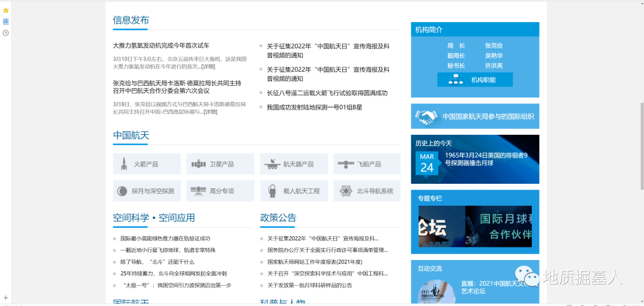Open 长征八号遥二运载火箭飞行试验取得圆满成功

point(327,93)
